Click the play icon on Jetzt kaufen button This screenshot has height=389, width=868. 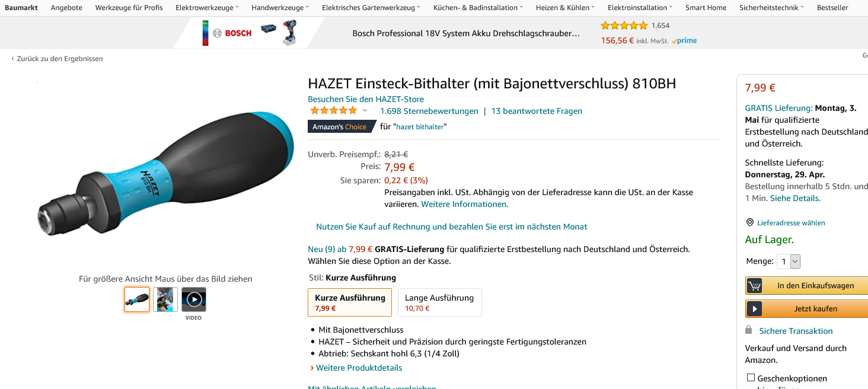[754, 309]
